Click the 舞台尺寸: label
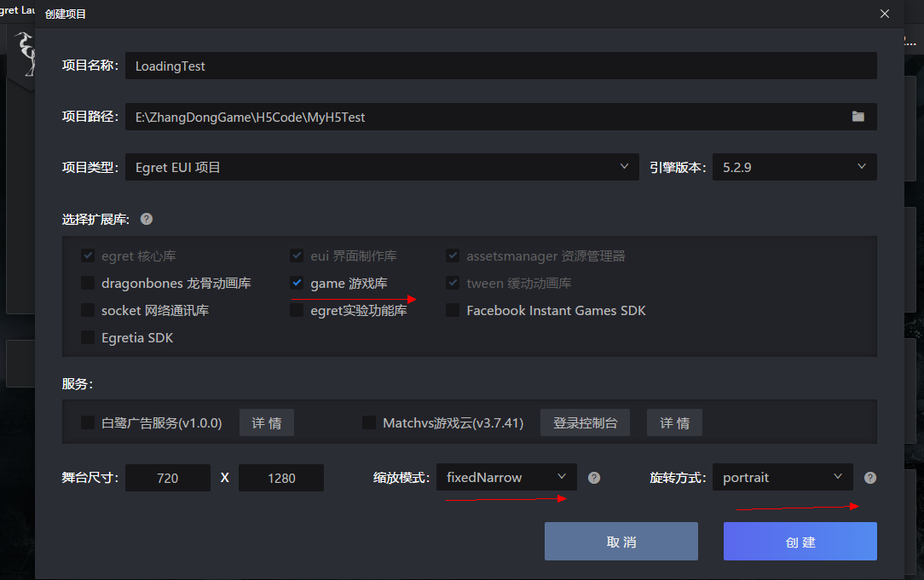Image resolution: width=924 pixels, height=580 pixels. [x=90, y=478]
